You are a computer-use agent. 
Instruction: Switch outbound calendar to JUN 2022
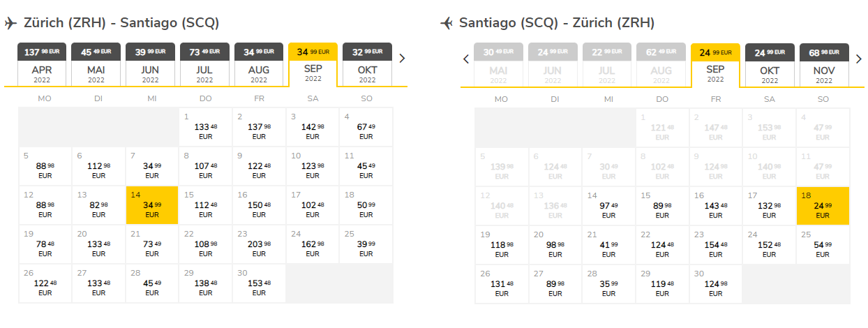[151, 65]
